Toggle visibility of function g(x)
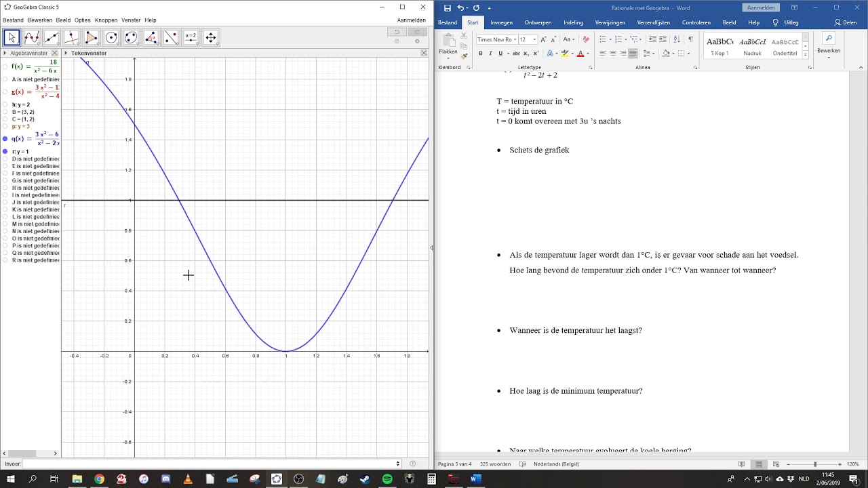The image size is (868, 488). click(5, 91)
